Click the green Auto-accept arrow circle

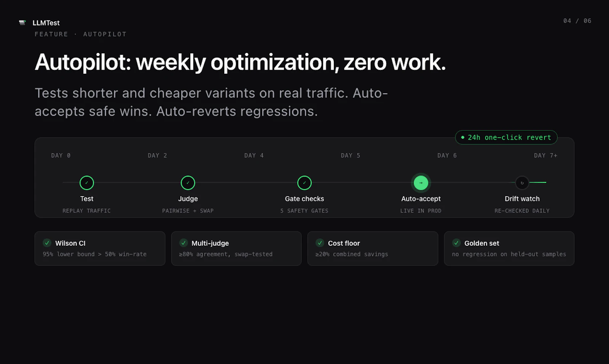(x=421, y=183)
